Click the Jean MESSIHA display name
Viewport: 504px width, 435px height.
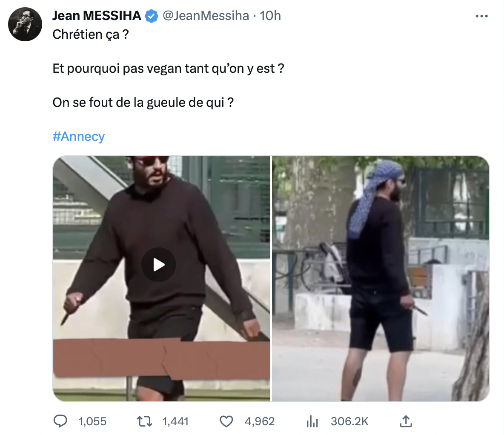97,16
